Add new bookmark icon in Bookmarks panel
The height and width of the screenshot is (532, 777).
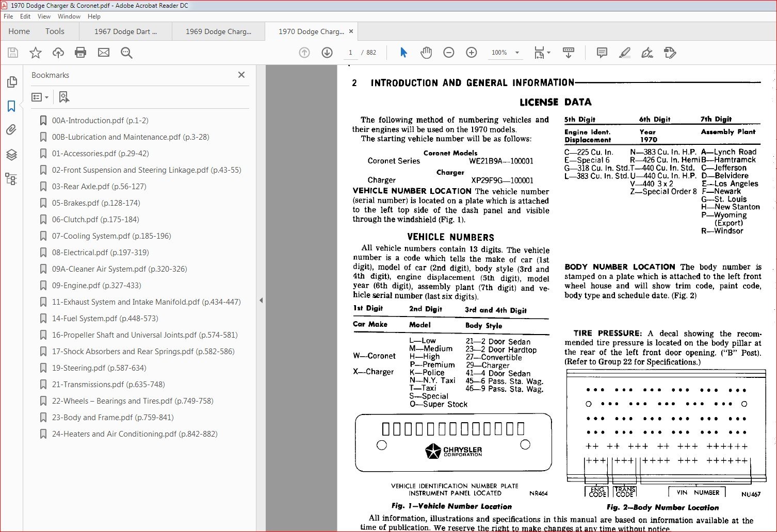tap(64, 97)
